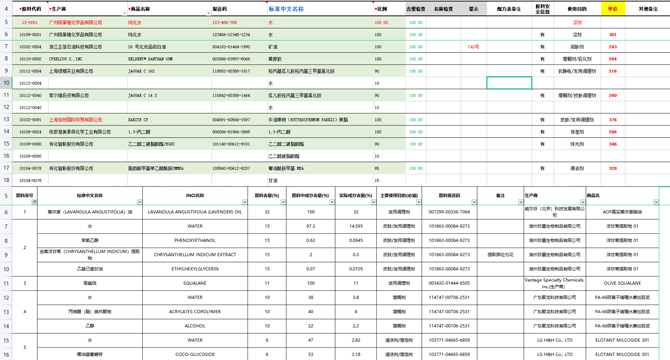Screen dimensions: 670x360
Task: Select cell ACRYLATES COPOLYMER
Action: point(195,312)
